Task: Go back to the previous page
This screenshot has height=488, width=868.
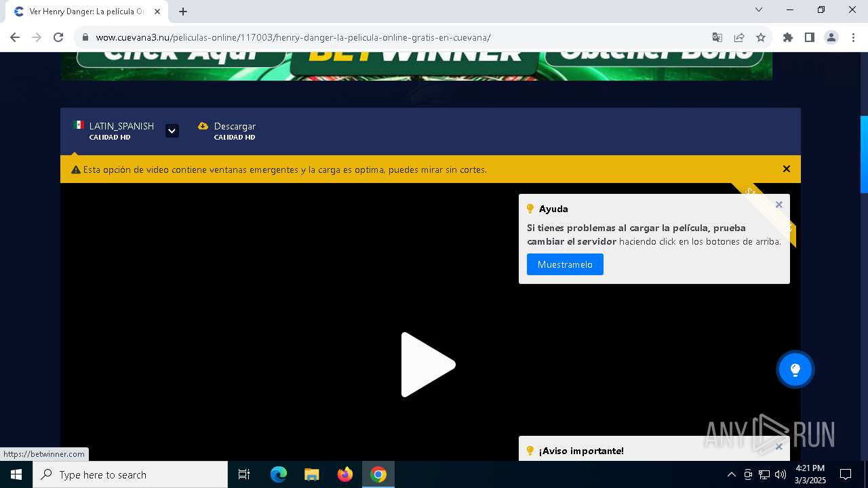Action: coord(15,37)
